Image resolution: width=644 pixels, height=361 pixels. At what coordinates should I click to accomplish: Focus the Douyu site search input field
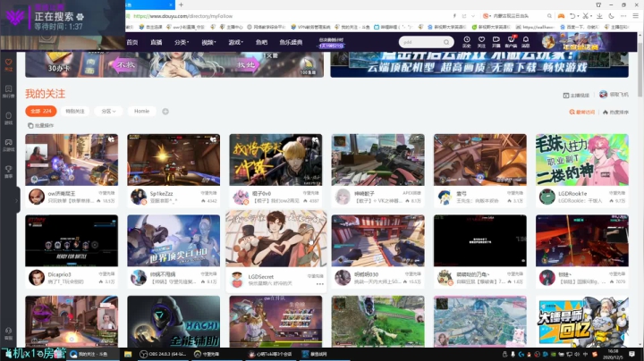[x=422, y=42]
